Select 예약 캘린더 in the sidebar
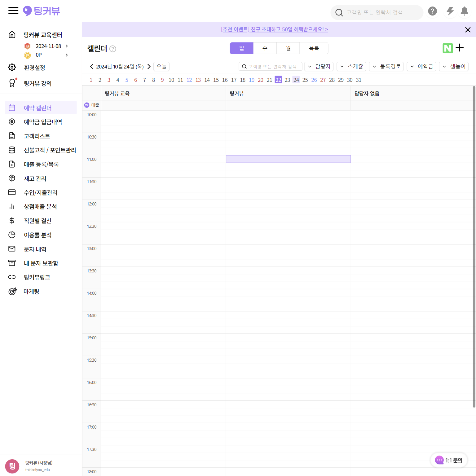The width and height of the screenshot is (476, 476). [x=41, y=108]
